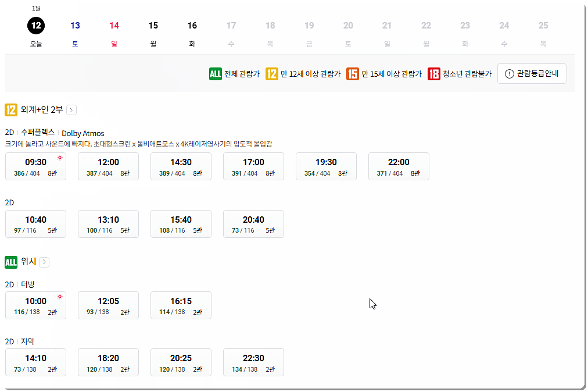Click the morning sun icon on 09:30 showtime
This screenshot has width=588, height=392.
(x=59, y=158)
